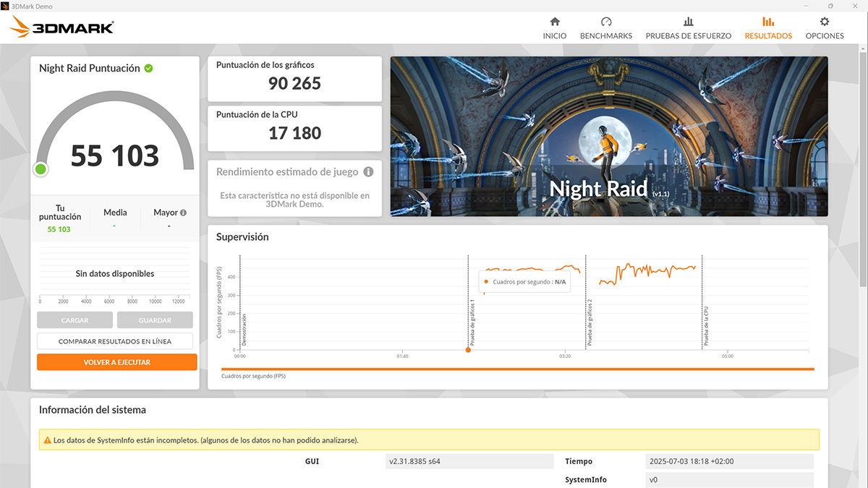The height and width of the screenshot is (488, 868).
Task: Minimize the 3DMark Demo window
Action: coord(807,5)
